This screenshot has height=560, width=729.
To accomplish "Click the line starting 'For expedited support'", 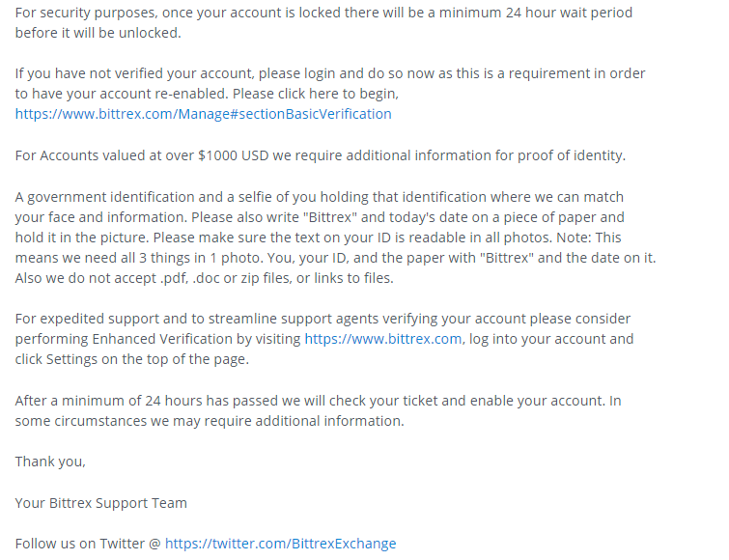I will tap(322, 319).
